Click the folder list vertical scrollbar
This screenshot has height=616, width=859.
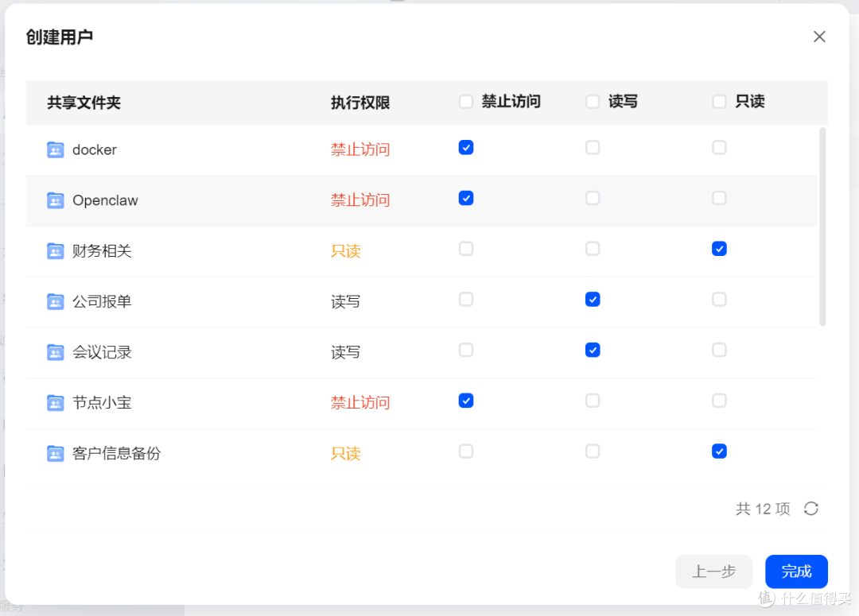(x=822, y=227)
